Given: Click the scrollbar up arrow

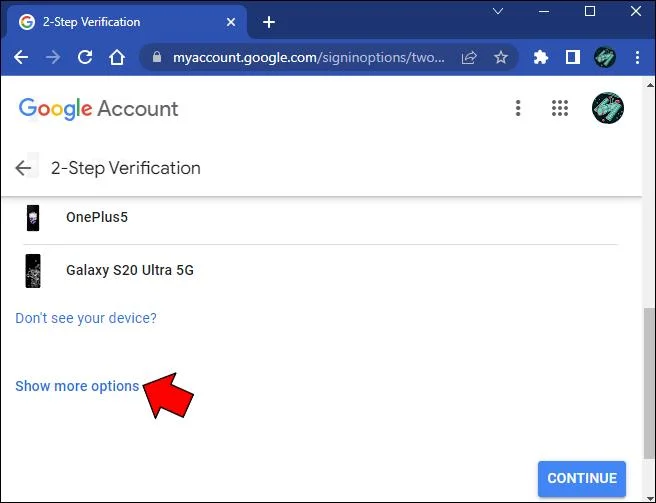Looking at the screenshot, I should [x=650, y=85].
